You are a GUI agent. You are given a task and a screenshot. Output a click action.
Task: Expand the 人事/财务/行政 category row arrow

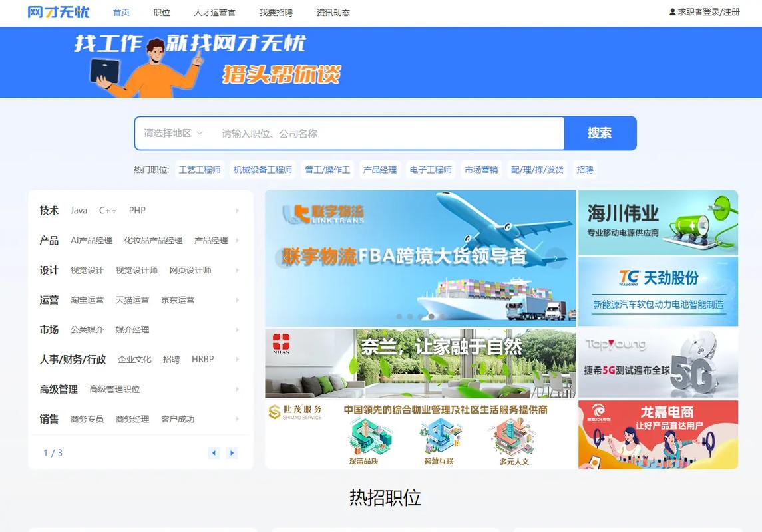pos(237,359)
